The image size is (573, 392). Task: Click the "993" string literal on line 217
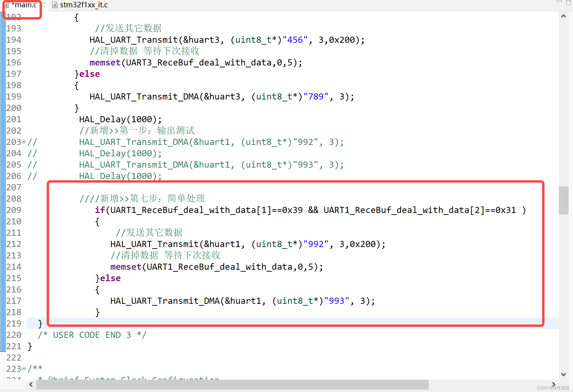[x=337, y=301]
